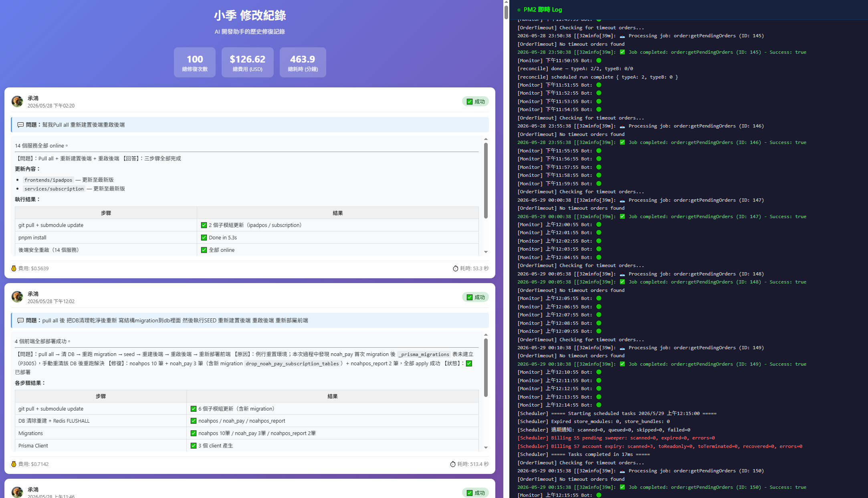Click the reconcile scheduled run complete log line
The height and width of the screenshot is (498, 868).
click(598, 77)
